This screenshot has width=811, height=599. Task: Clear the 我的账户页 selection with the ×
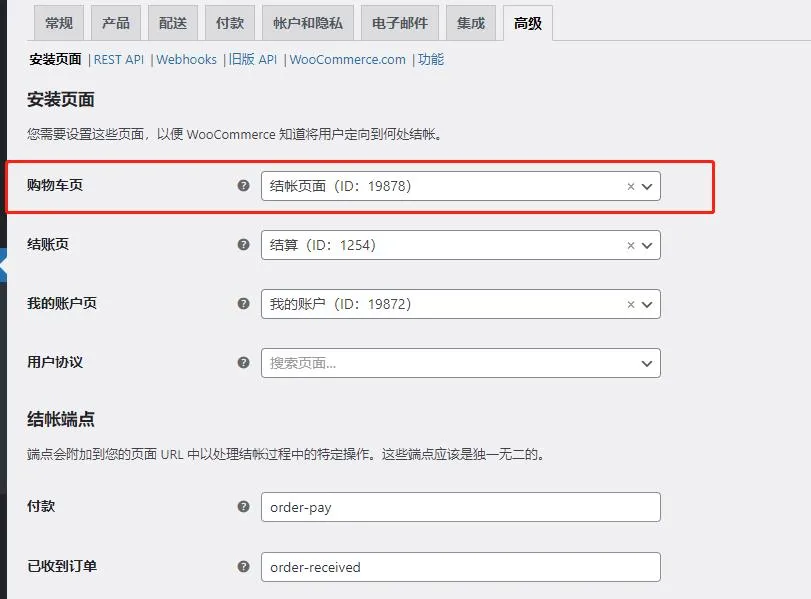point(630,304)
